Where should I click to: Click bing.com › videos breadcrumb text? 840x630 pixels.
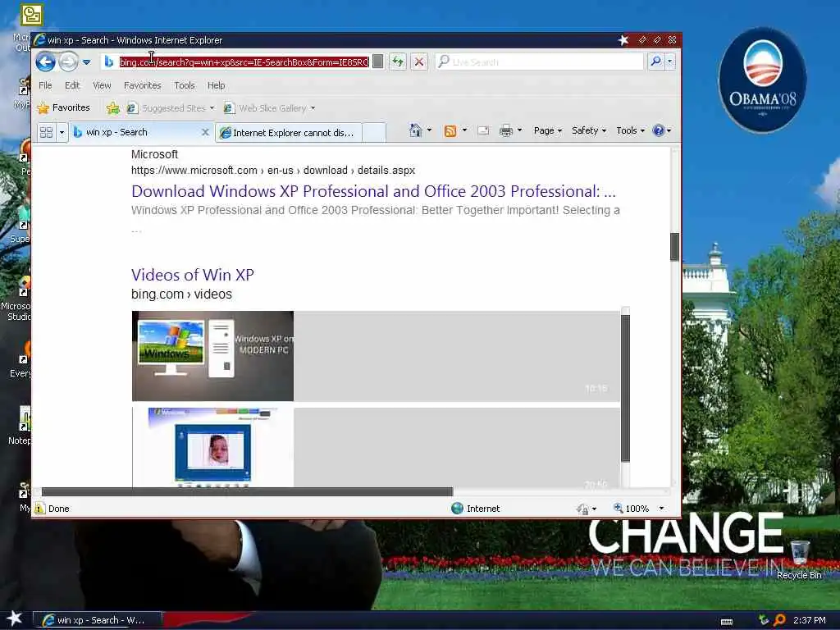point(181,294)
